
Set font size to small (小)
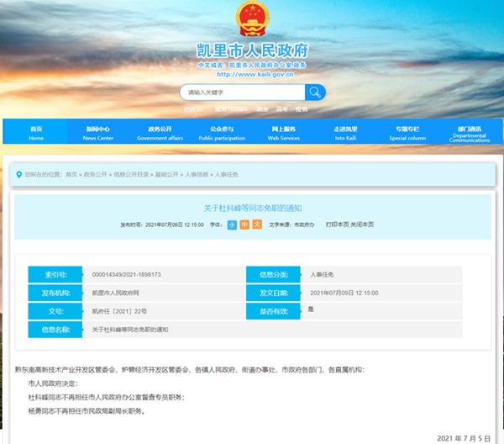(232, 225)
